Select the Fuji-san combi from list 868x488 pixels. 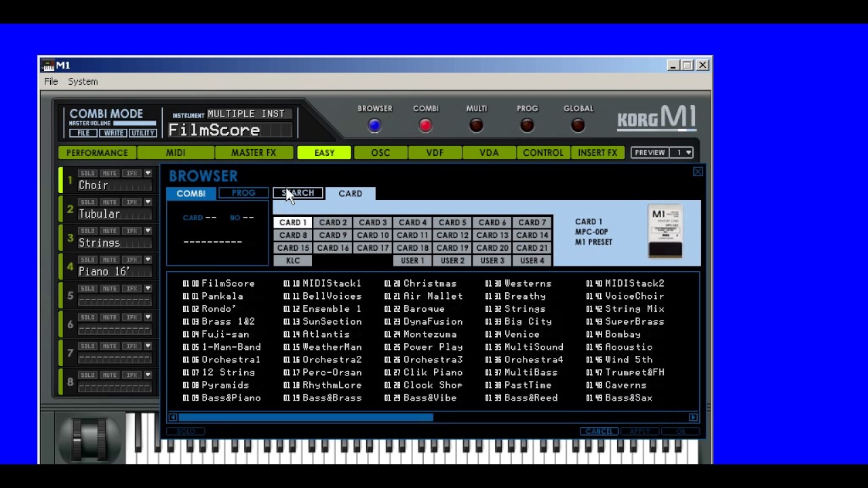click(x=215, y=334)
